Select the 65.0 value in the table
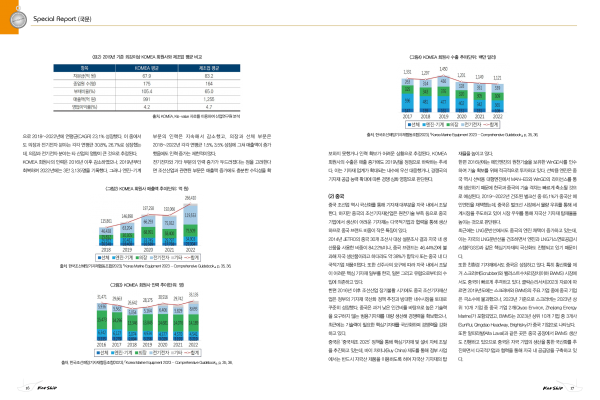 [x=209, y=91]
